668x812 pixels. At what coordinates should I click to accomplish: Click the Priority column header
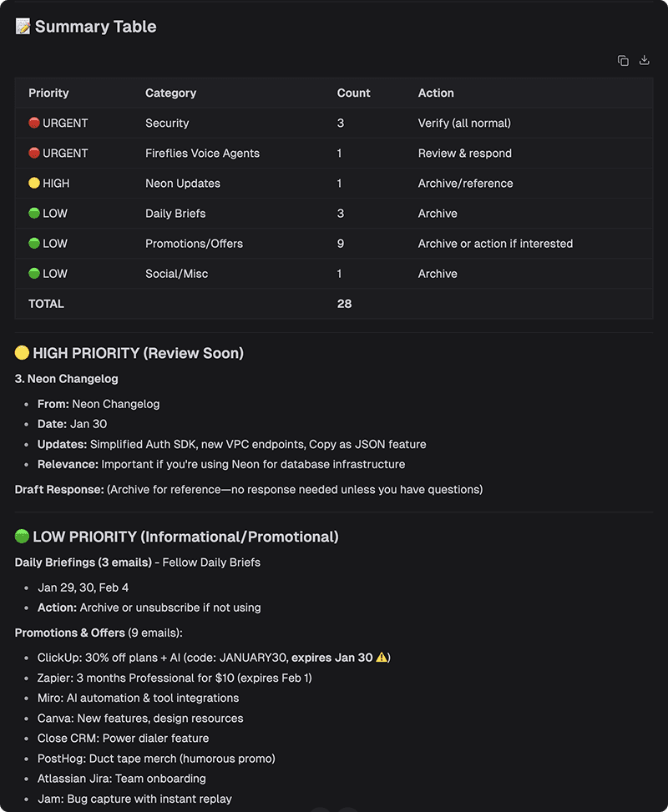(x=48, y=93)
